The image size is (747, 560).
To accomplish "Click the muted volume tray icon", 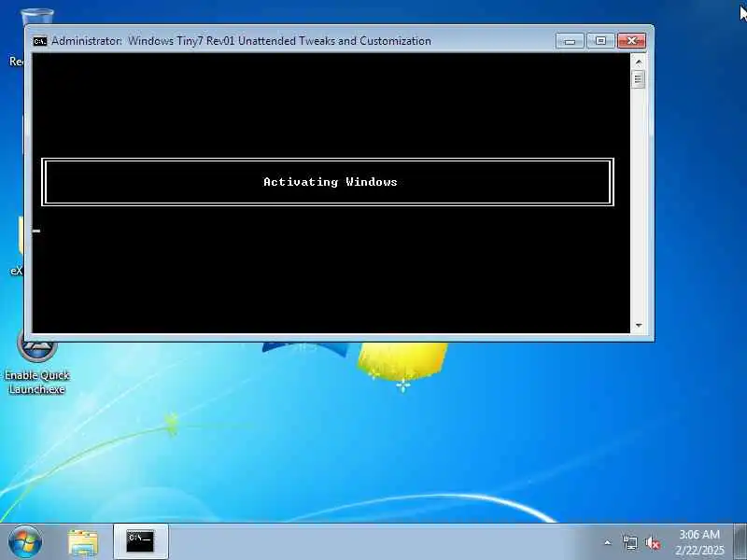I will [x=652, y=542].
